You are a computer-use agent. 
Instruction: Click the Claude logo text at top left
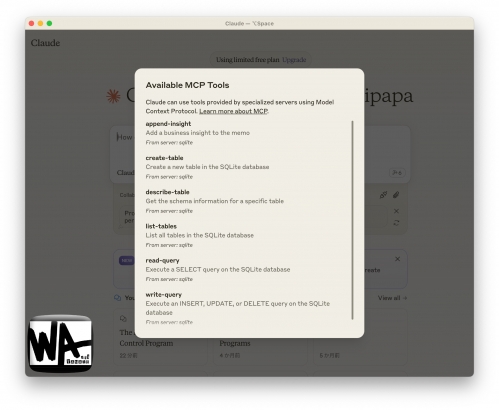[x=45, y=43]
